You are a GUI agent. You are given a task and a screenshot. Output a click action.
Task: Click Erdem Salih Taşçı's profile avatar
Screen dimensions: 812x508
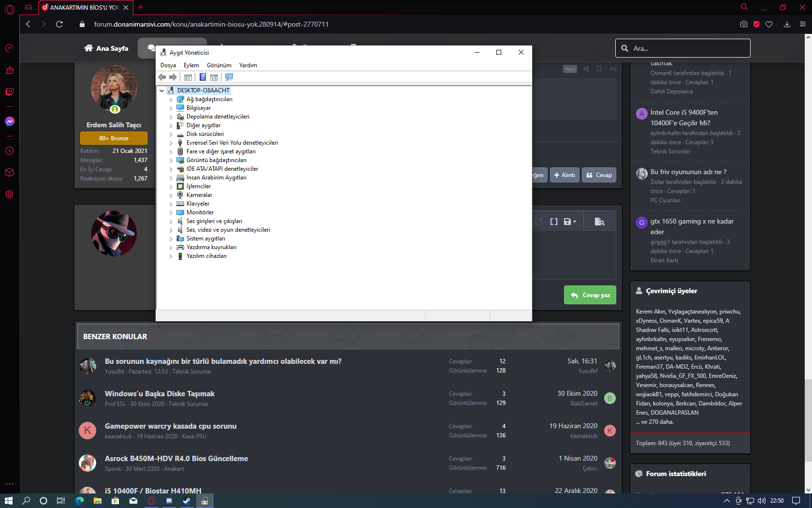[114, 89]
